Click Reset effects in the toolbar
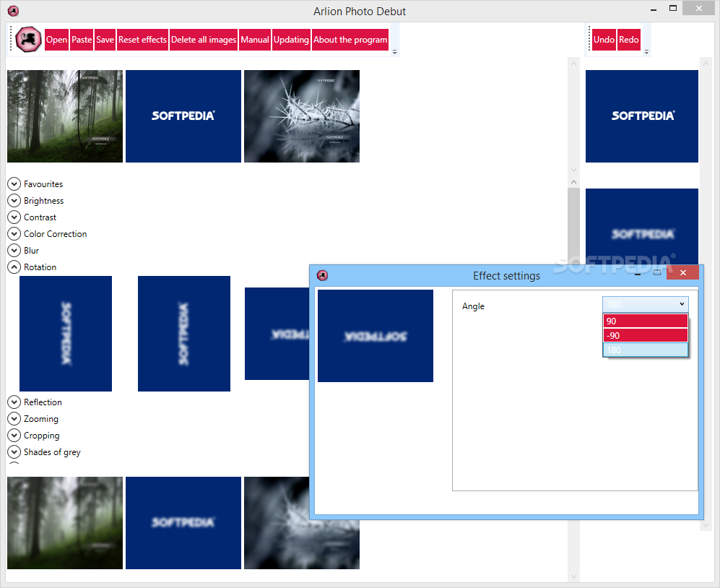The image size is (720, 588). click(142, 40)
